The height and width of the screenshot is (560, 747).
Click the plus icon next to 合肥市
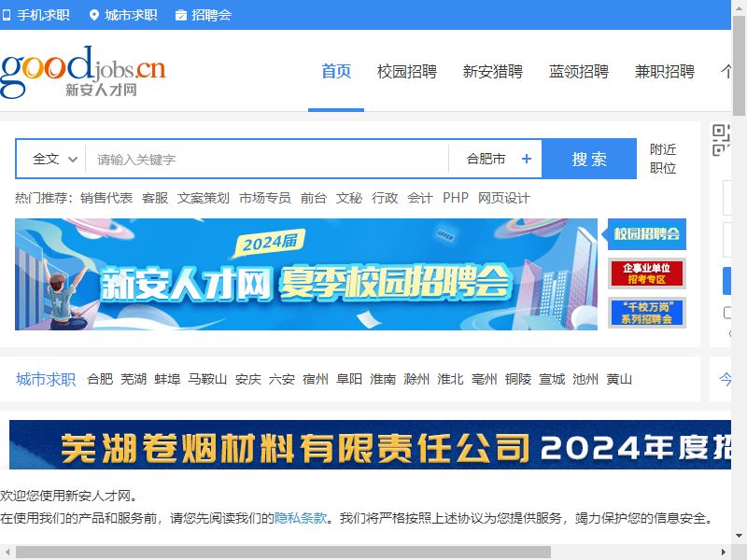point(527,159)
